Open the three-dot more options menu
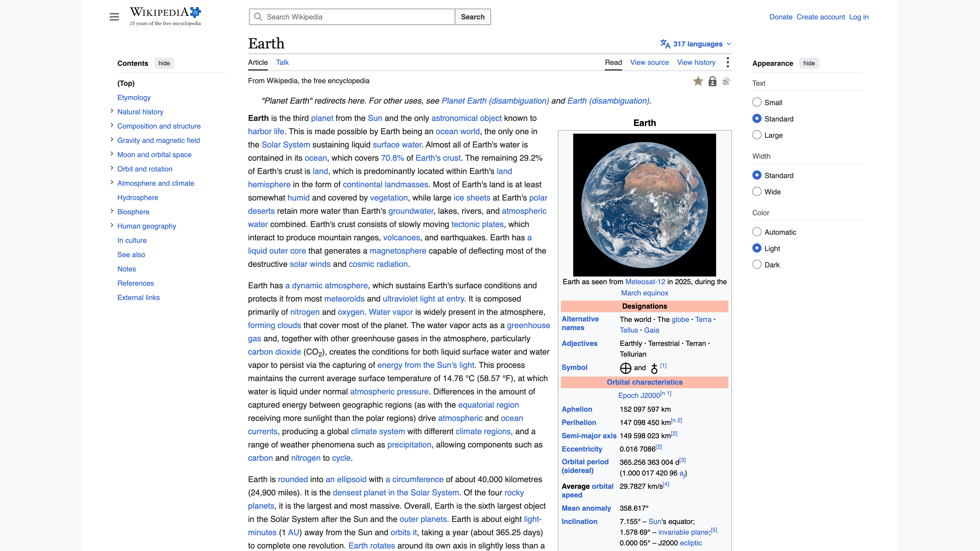Viewport: 980px width, 551px height. [x=727, y=62]
